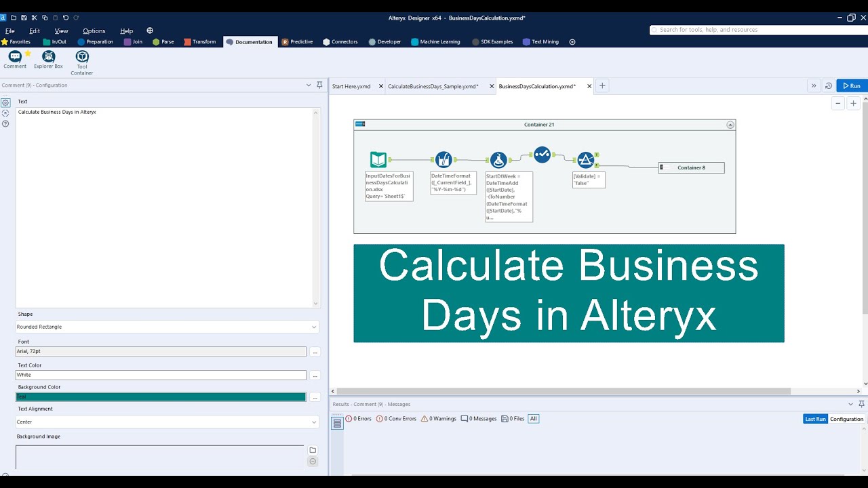Zoom out with the canvas minus button

pyautogui.click(x=838, y=103)
